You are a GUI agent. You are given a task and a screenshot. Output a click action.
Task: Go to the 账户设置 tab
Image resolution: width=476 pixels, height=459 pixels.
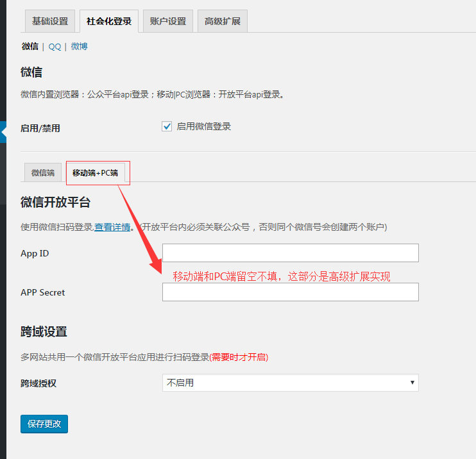(168, 21)
